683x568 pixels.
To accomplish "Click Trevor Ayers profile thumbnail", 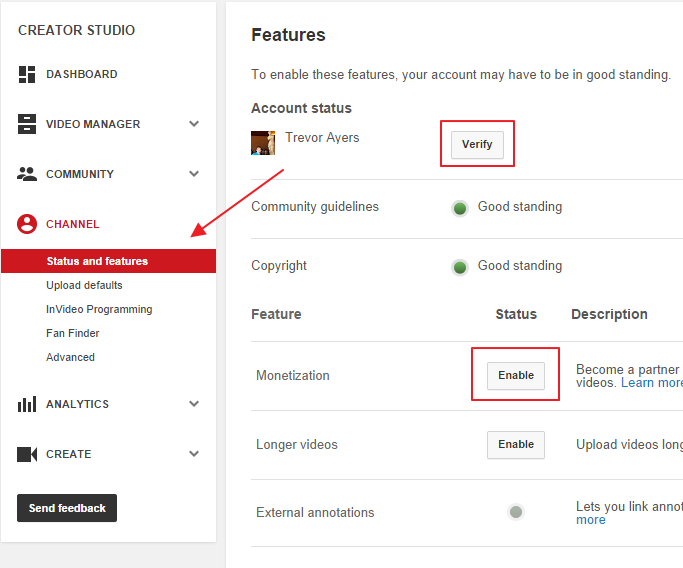I will pos(263,143).
